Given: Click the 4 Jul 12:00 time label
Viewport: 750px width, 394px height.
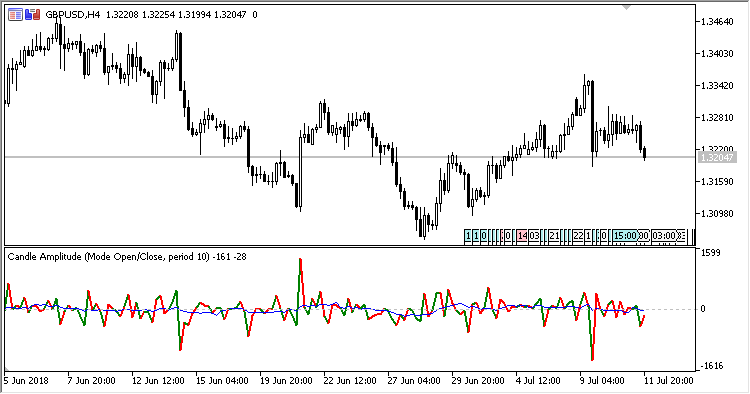Looking at the screenshot, I should (538, 381).
